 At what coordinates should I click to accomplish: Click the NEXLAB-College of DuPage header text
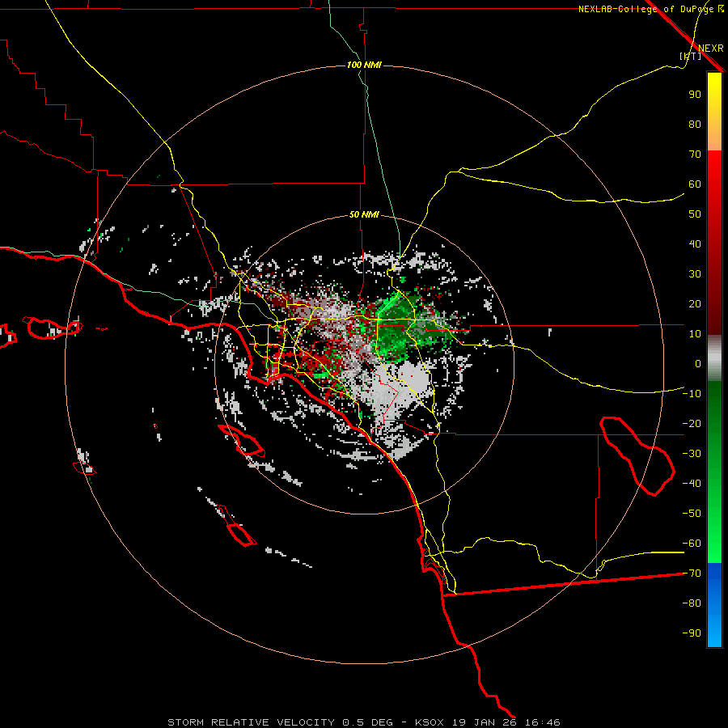tap(650, 9)
